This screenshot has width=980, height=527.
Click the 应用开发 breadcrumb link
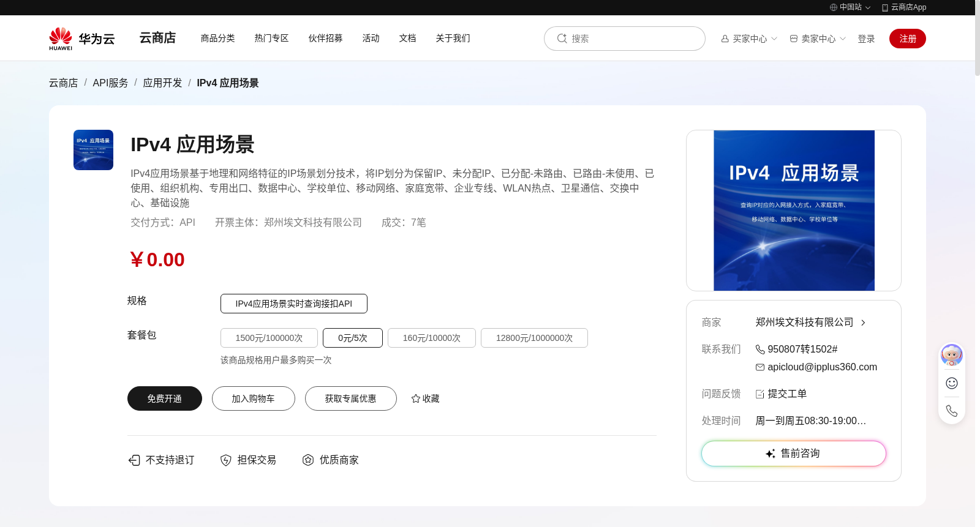pos(162,83)
